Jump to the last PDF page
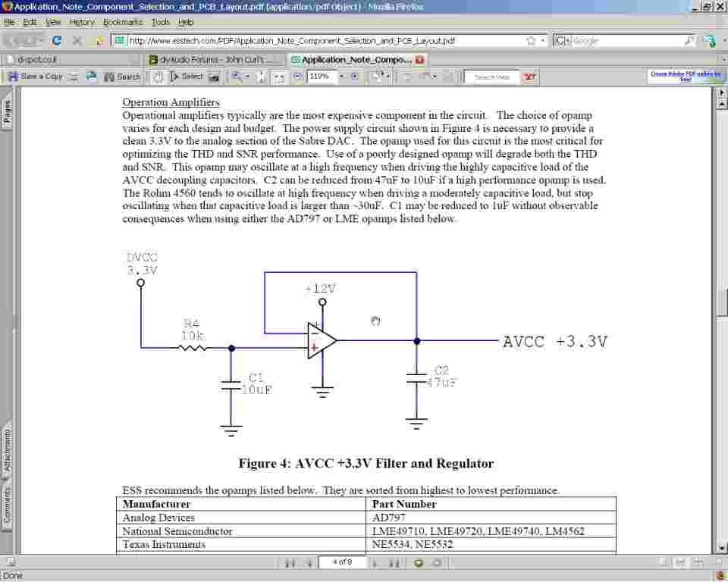 click(394, 563)
